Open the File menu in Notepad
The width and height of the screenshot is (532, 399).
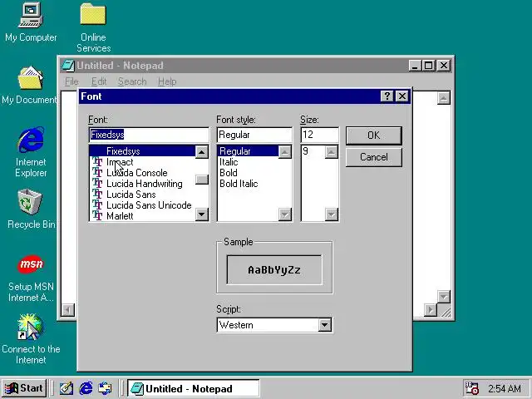point(71,81)
